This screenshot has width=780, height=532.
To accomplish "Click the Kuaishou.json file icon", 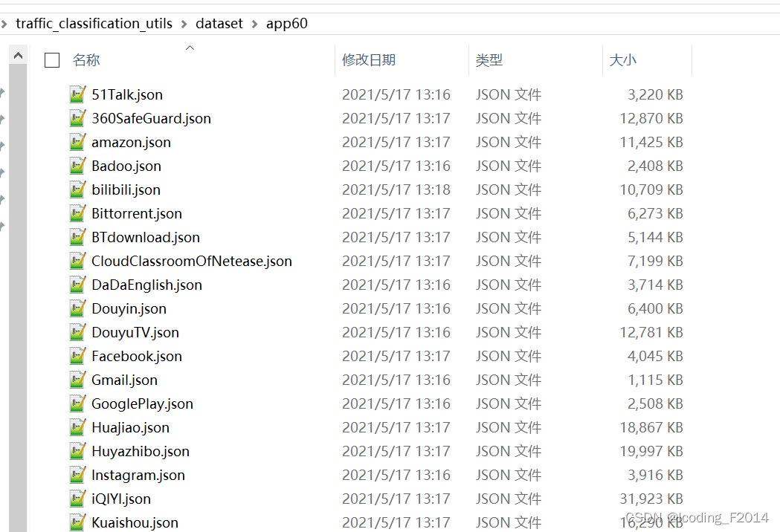I will pyautogui.click(x=77, y=522).
